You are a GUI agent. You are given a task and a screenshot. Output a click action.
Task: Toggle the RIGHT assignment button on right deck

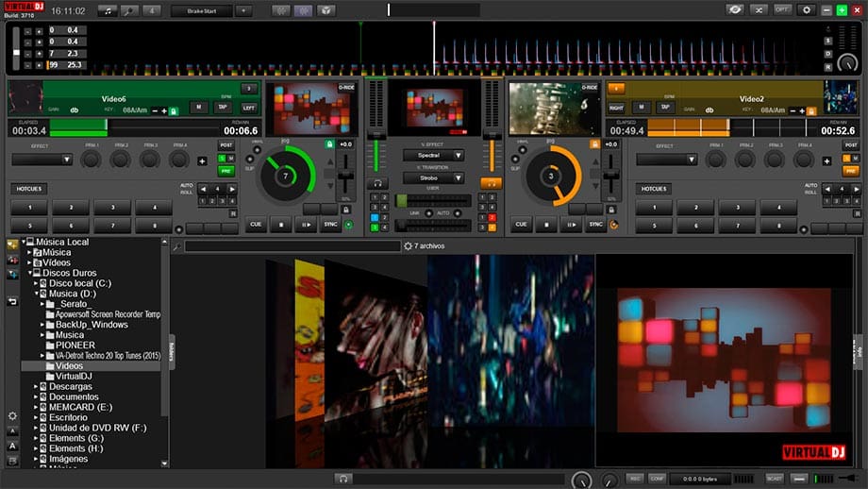tap(616, 108)
